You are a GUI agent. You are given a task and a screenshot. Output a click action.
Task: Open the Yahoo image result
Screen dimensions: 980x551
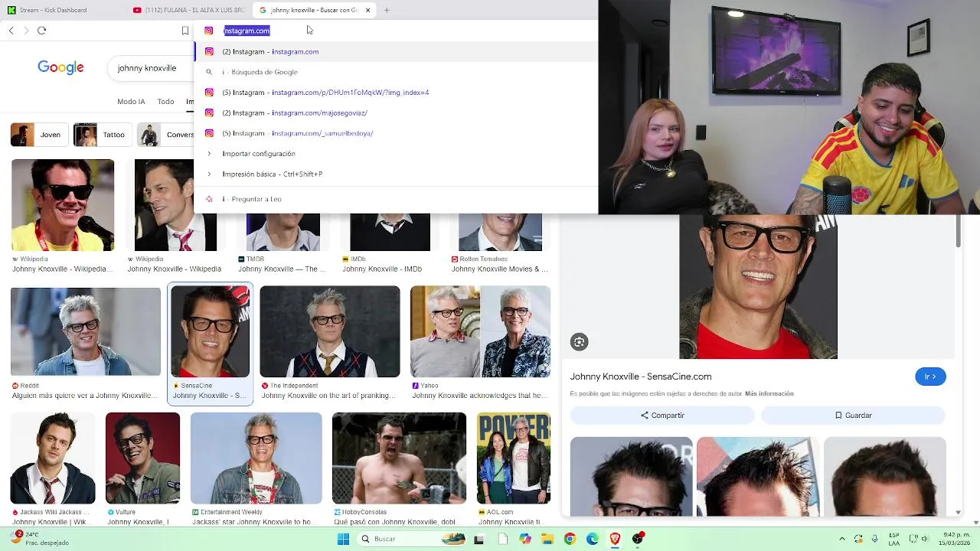click(480, 331)
